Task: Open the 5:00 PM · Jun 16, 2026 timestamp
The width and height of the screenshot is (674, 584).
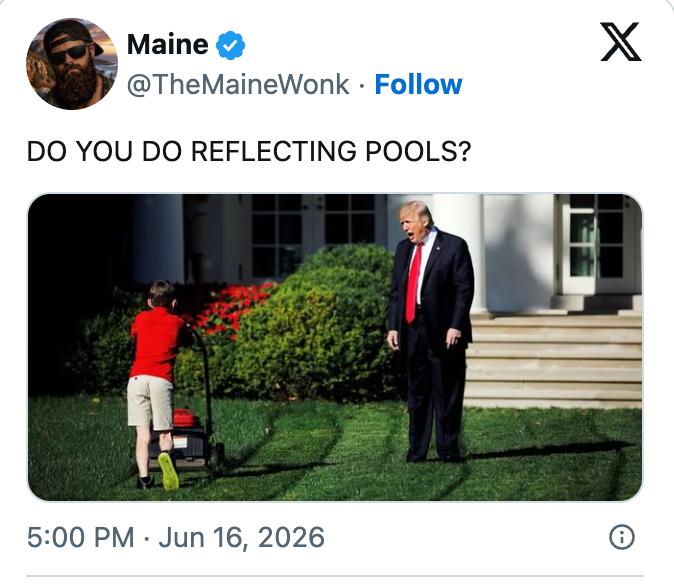Action: coord(175,537)
